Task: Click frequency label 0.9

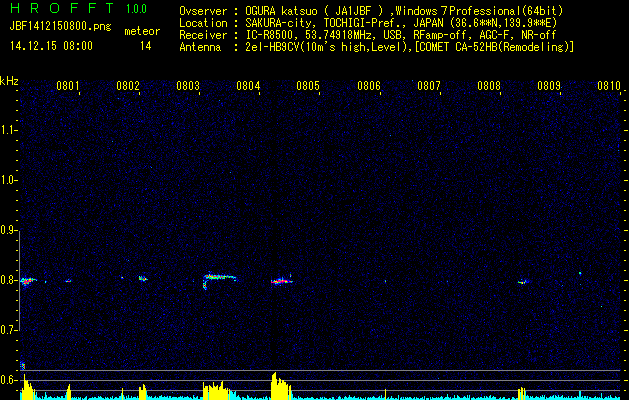Action: (9, 230)
